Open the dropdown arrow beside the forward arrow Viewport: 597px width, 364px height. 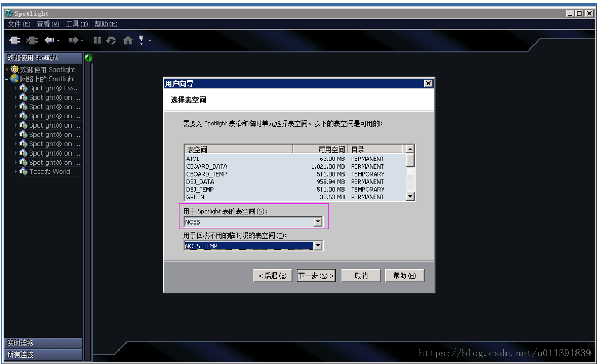[x=82, y=41]
